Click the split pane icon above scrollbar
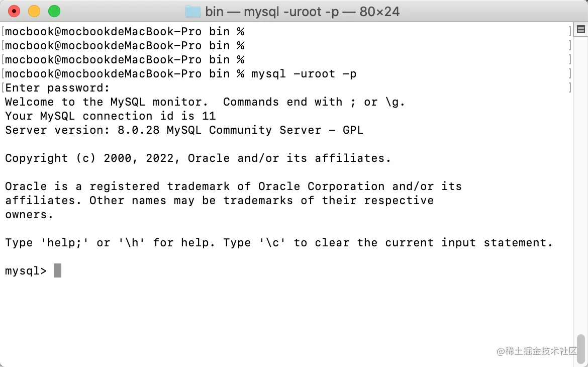The image size is (588, 367). [x=580, y=30]
